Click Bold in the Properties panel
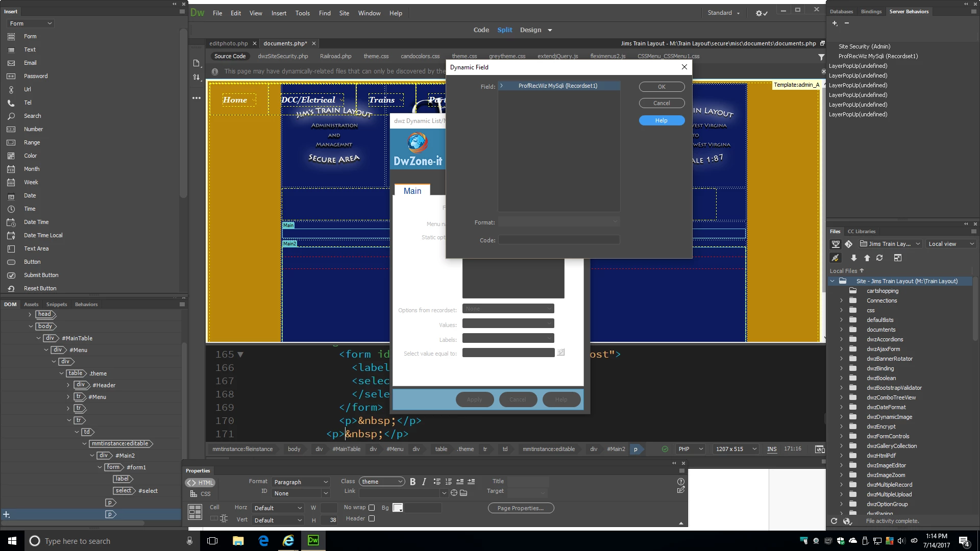The image size is (980, 551). [x=412, y=482]
